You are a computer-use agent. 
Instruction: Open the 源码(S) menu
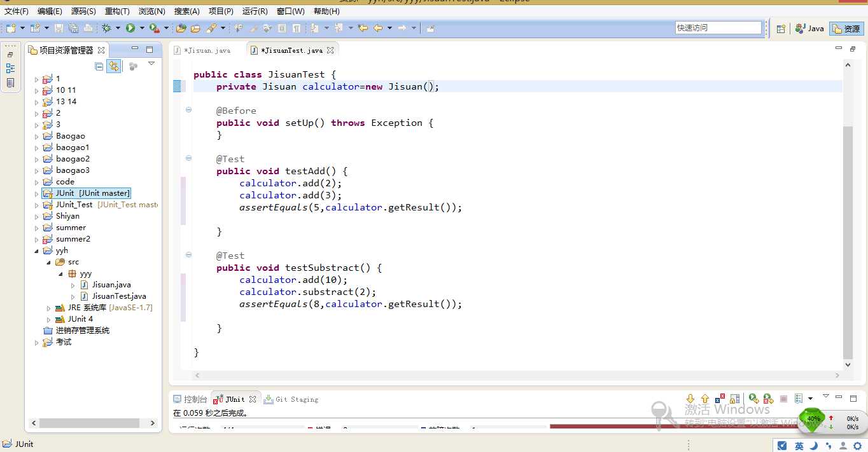83,11
